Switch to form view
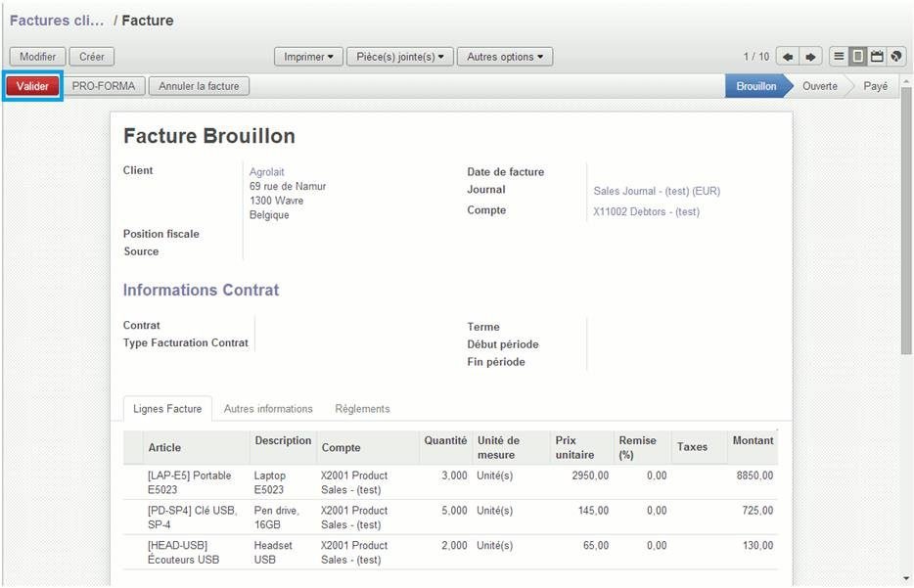The image size is (914, 588). click(858, 57)
